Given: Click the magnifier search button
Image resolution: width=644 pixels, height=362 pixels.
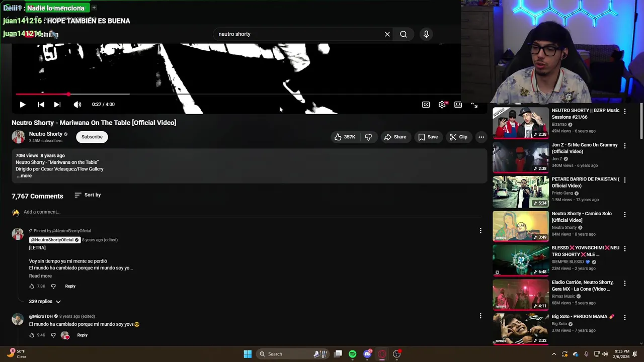Looking at the screenshot, I should 404,34.
